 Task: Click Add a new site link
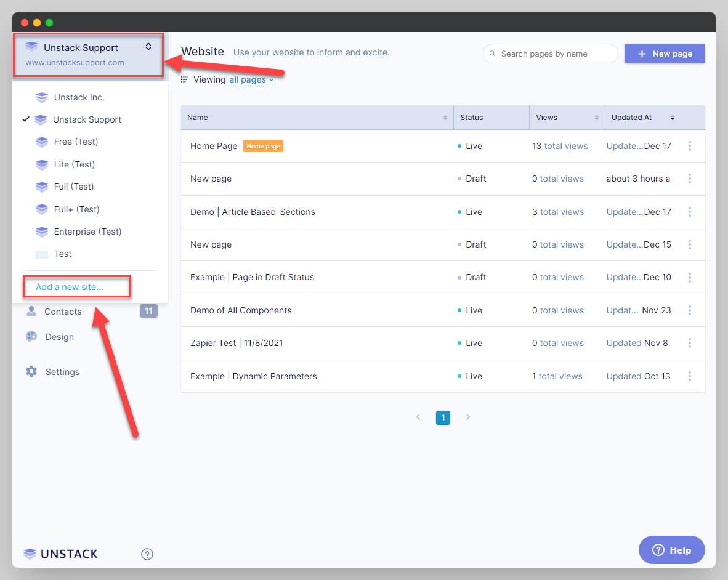(70, 287)
